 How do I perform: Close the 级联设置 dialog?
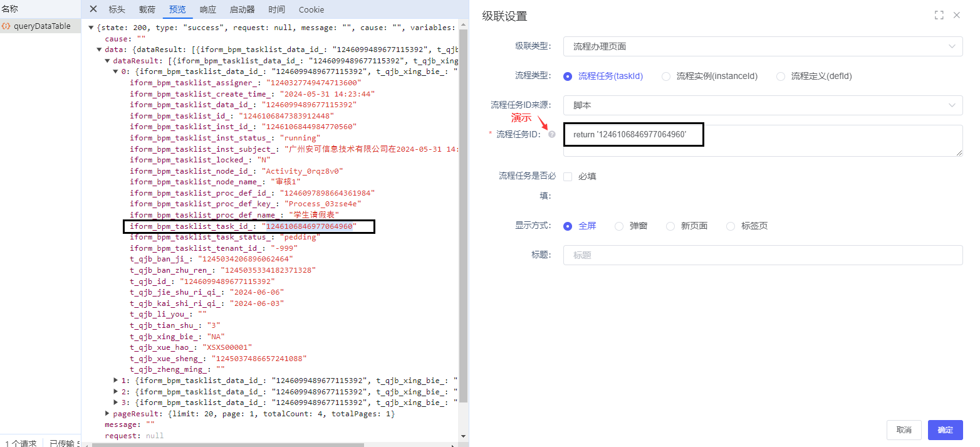[957, 15]
